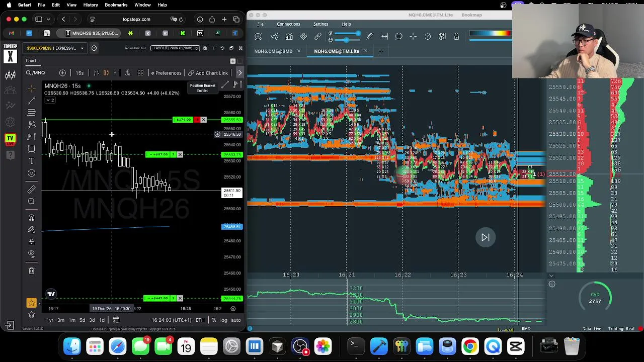Open the 15s interval selector

[79, 73]
